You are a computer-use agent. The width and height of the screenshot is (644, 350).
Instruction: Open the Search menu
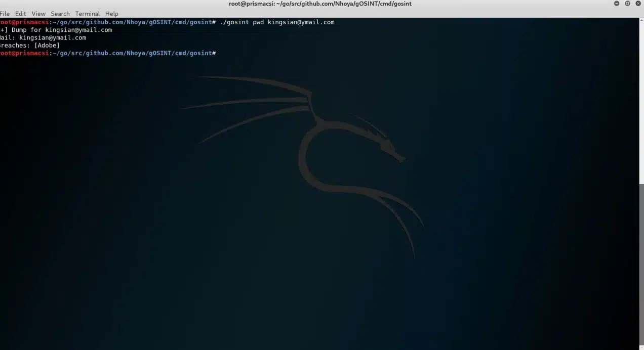tap(60, 14)
